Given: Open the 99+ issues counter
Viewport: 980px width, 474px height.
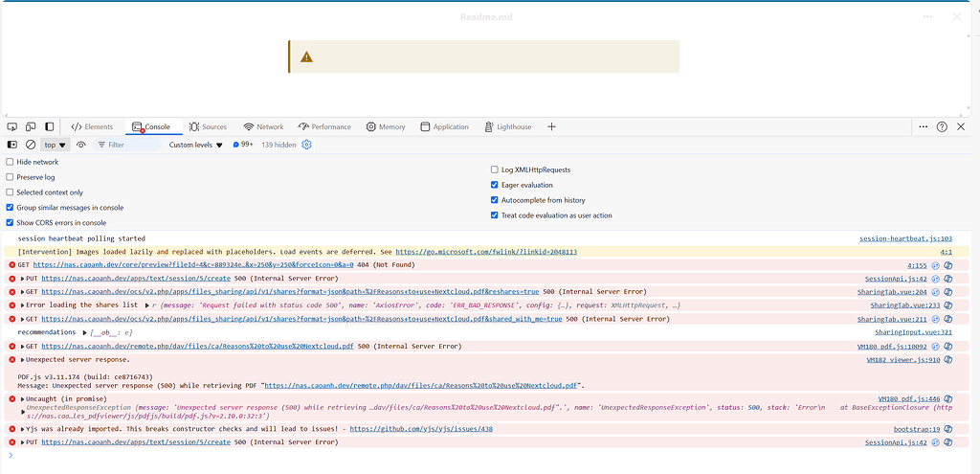Looking at the screenshot, I should [243, 145].
